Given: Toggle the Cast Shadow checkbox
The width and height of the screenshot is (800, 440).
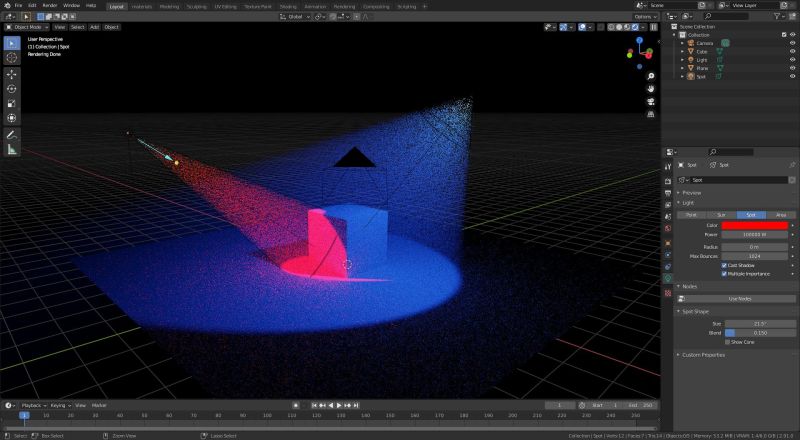Looking at the screenshot, I should (724, 265).
